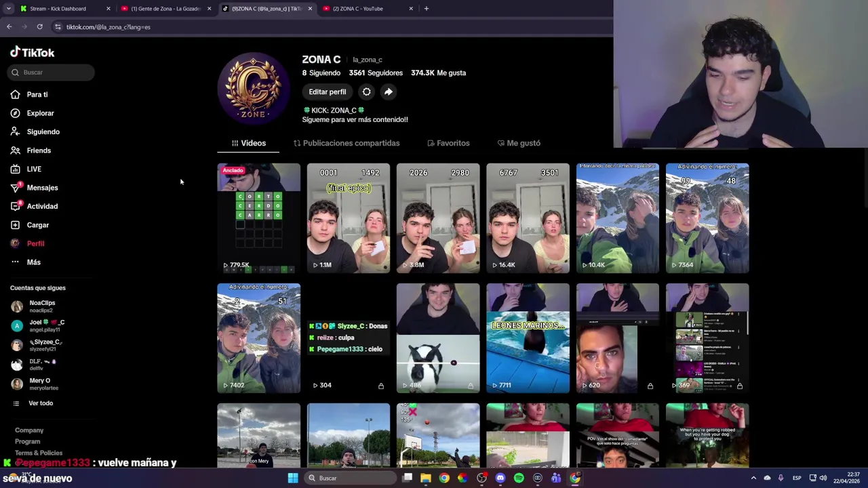868x488 pixels.
Task: Open the Más menu
Action: tap(26, 262)
